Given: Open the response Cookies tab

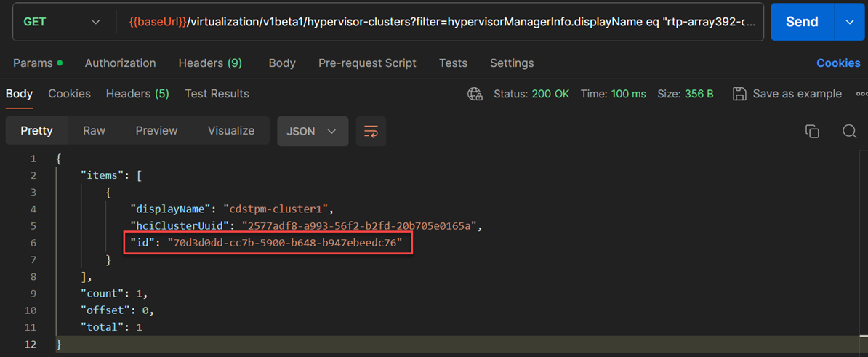Looking at the screenshot, I should 69,94.
